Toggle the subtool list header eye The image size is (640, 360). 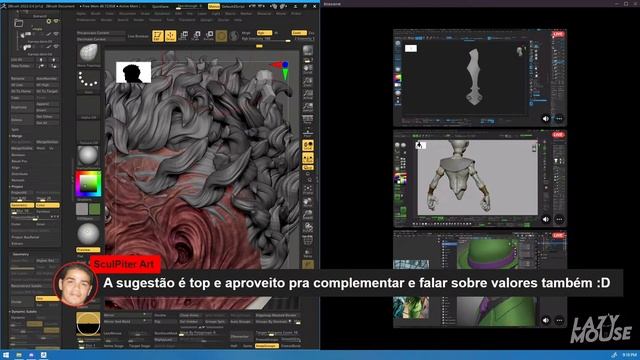click(x=56, y=21)
